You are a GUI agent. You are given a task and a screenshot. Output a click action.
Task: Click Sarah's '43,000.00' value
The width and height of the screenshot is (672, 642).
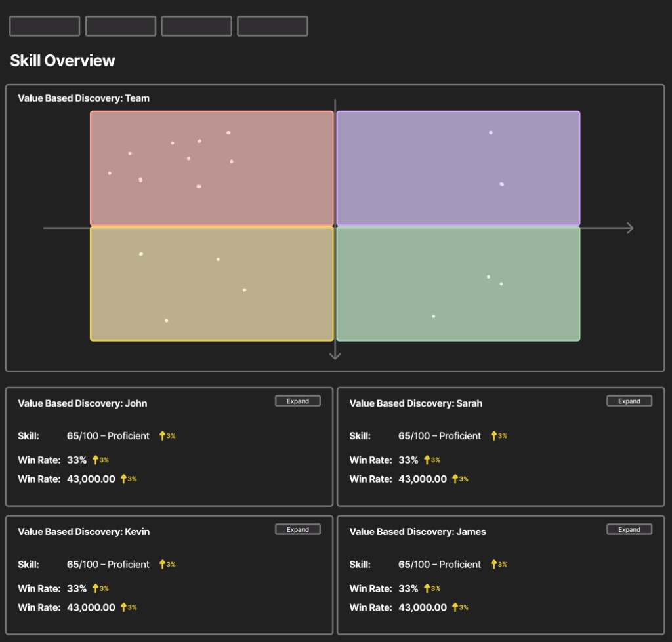pos(423,479)
